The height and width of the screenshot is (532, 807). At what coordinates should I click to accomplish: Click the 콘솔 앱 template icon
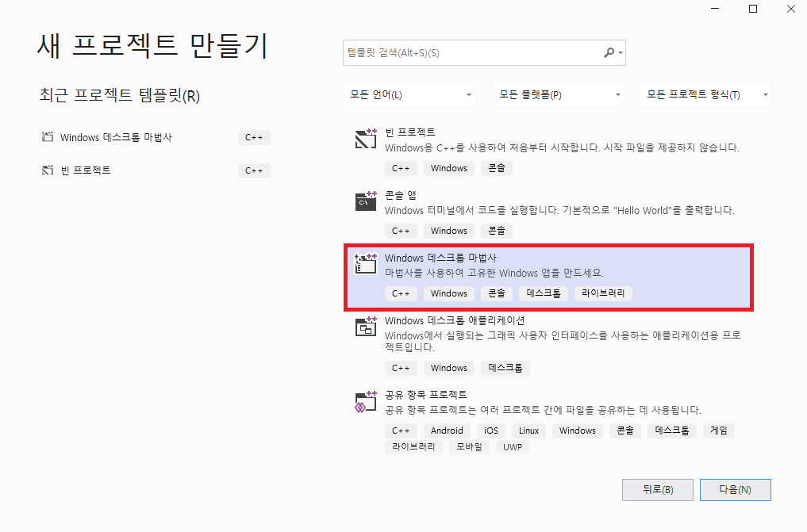[x=366, y=201]
